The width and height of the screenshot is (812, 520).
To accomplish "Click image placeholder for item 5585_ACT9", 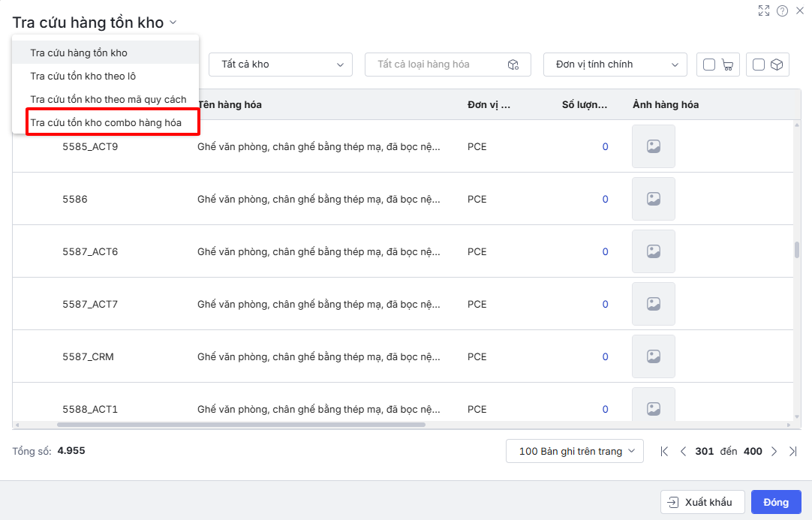I will [x=653, y=146].
